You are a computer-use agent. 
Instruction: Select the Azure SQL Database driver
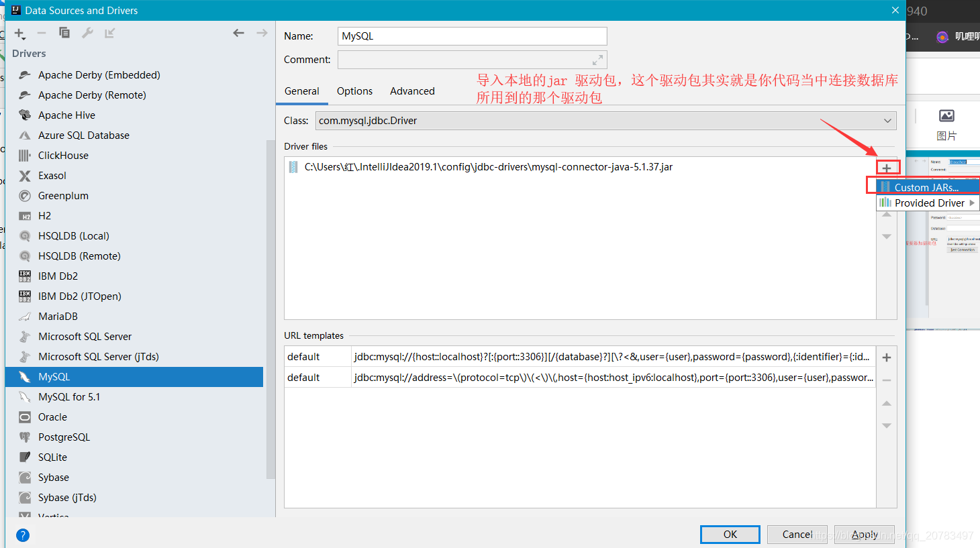coord(134,135)
